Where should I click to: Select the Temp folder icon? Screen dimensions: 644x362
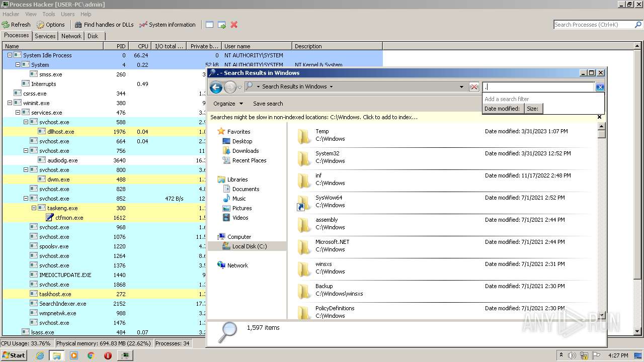[x=304, y=136]
